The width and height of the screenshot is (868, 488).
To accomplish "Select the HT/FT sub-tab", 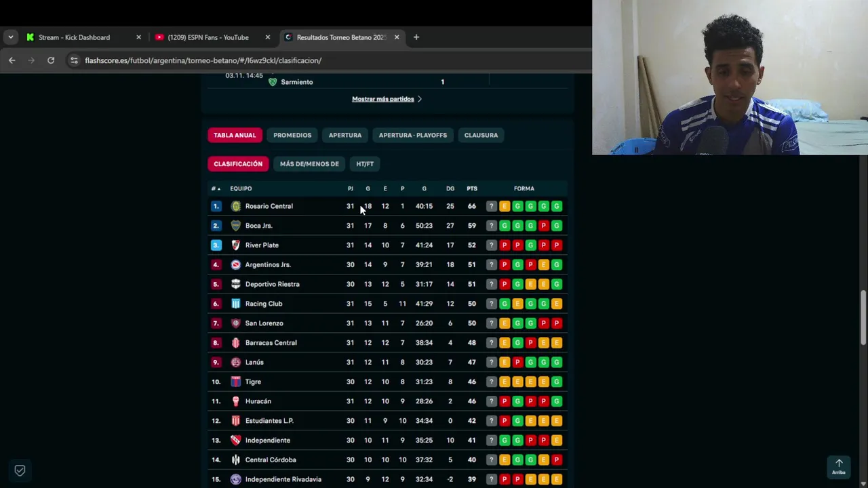I will [365, 164].
